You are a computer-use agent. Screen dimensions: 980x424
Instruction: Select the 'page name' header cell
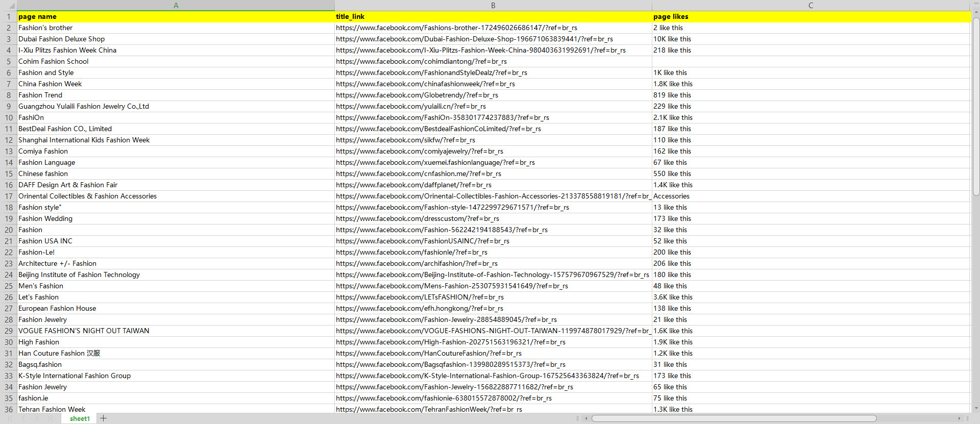point(176,17)
